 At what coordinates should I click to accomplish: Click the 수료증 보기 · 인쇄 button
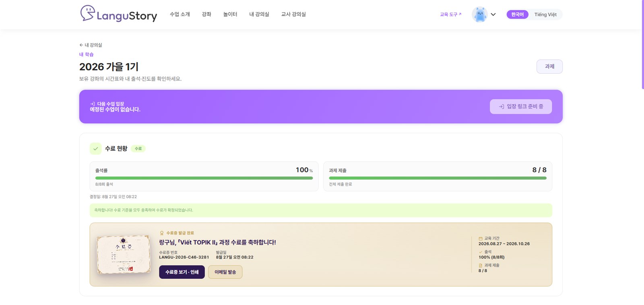coord(182,272)
